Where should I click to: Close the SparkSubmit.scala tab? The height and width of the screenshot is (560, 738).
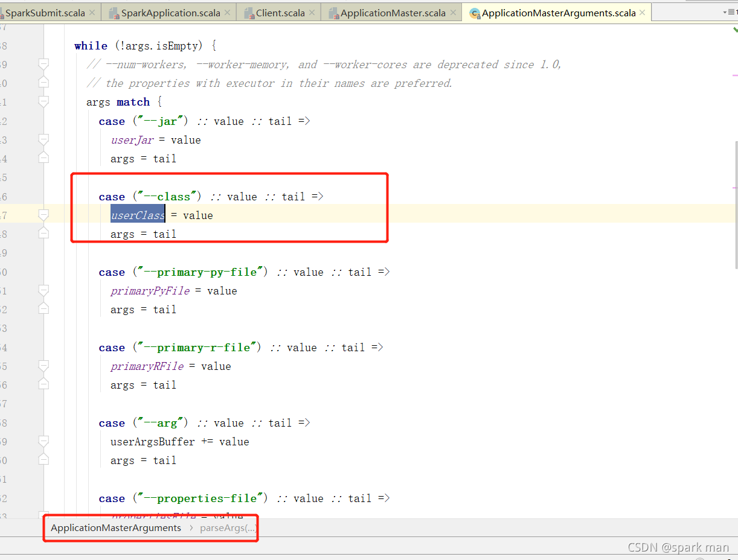click(92, 13)
